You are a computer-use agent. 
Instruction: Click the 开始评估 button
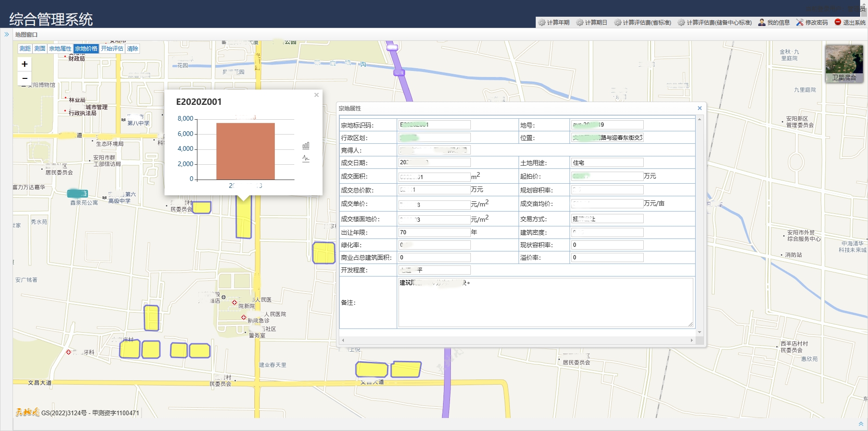point(112,49)
